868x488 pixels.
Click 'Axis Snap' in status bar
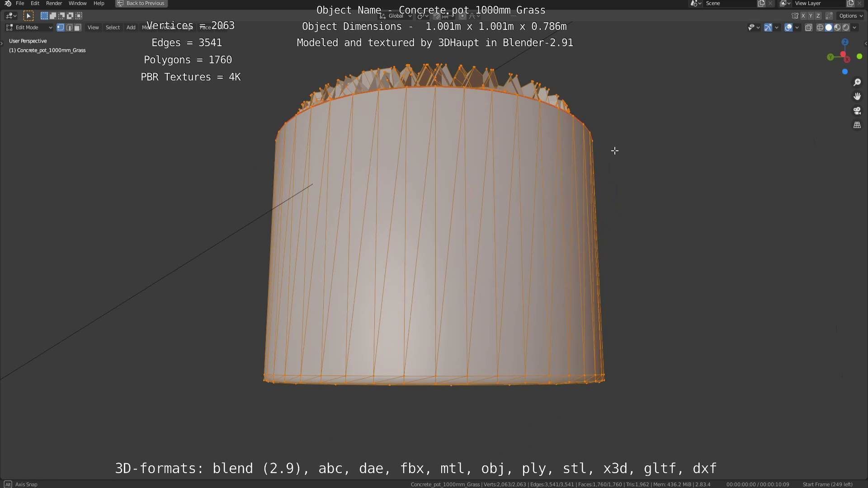pos(26,484)
